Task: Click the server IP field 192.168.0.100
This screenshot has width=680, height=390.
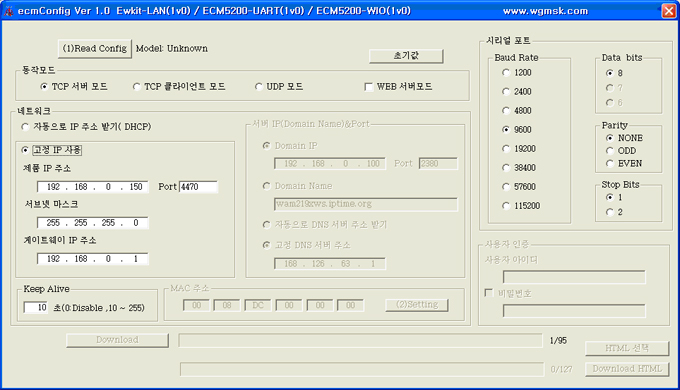Action: [x=330, y=164]
